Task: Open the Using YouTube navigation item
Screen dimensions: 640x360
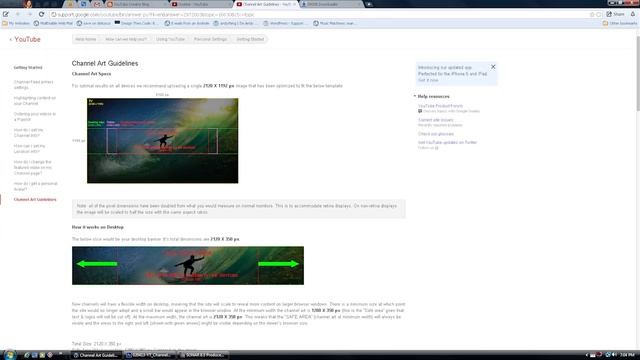Action: (170, 39)
